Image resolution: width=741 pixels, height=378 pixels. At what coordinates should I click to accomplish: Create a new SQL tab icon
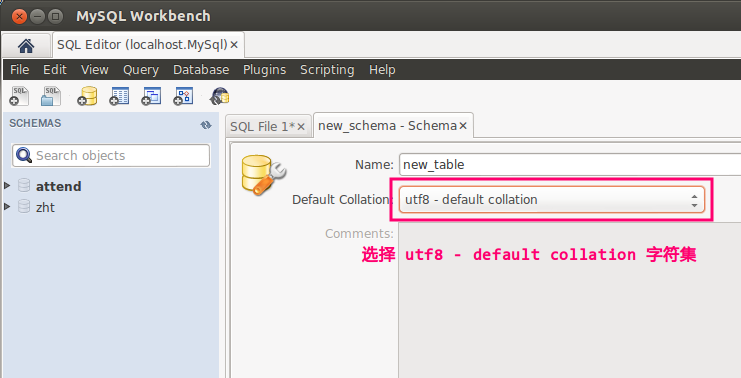(19, 96)
